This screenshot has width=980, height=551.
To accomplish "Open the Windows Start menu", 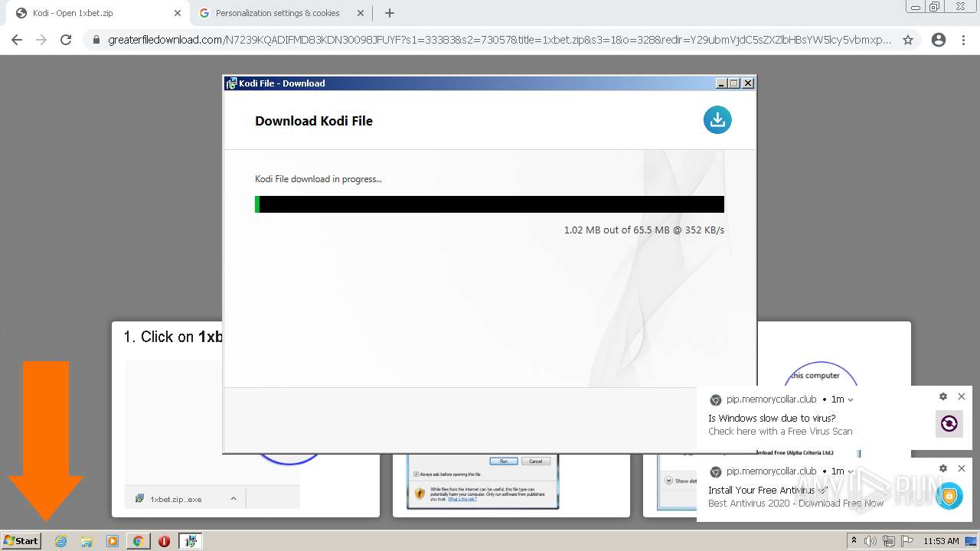I will coord(21,540).
